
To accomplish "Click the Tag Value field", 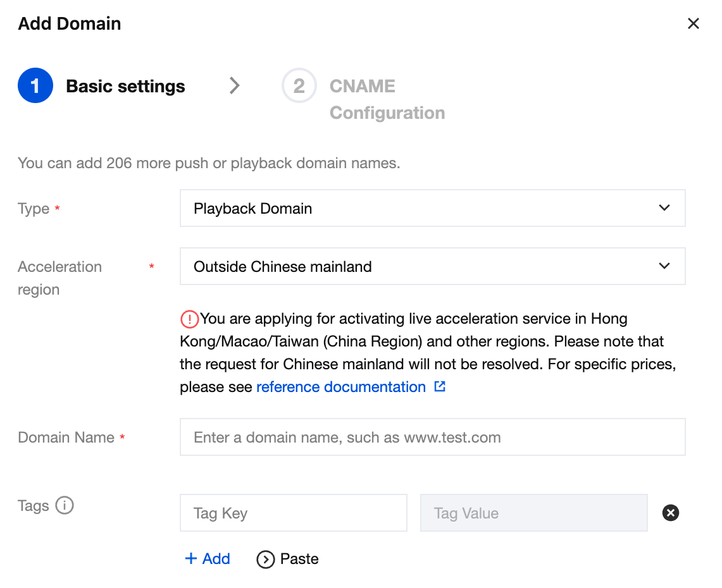I will click(533, 513).
